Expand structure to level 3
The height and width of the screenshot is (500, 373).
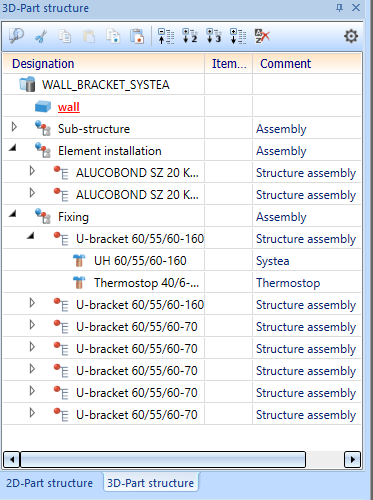(214, 36)
